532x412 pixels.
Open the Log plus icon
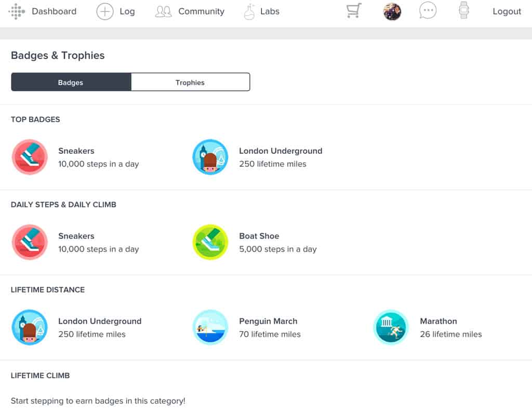(105, 11)
